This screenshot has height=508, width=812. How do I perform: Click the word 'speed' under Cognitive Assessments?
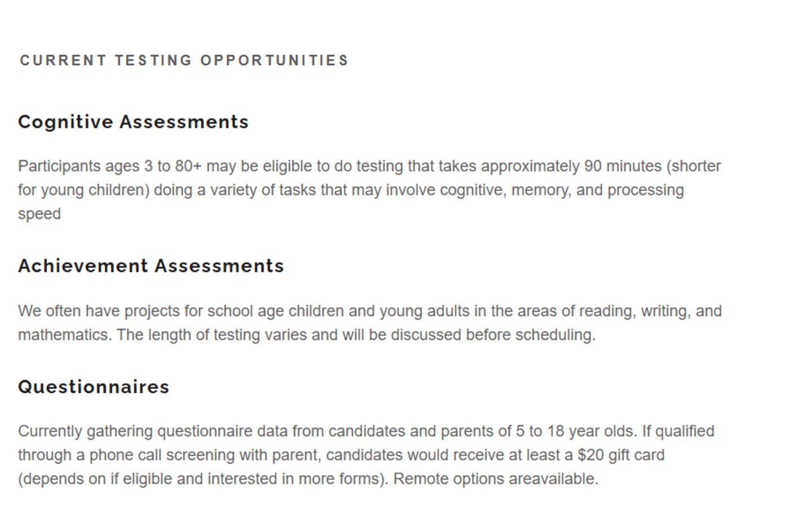click(39, 214)
